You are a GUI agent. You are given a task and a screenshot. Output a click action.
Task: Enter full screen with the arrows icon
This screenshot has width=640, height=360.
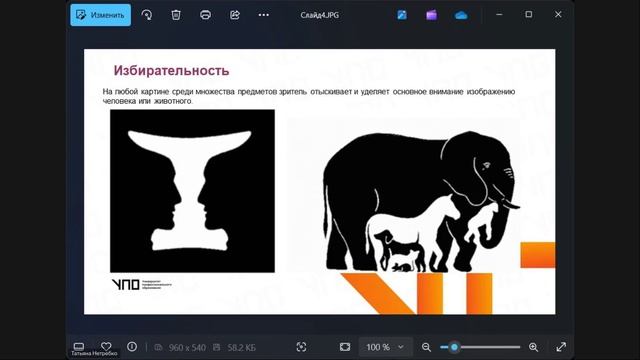561,347
